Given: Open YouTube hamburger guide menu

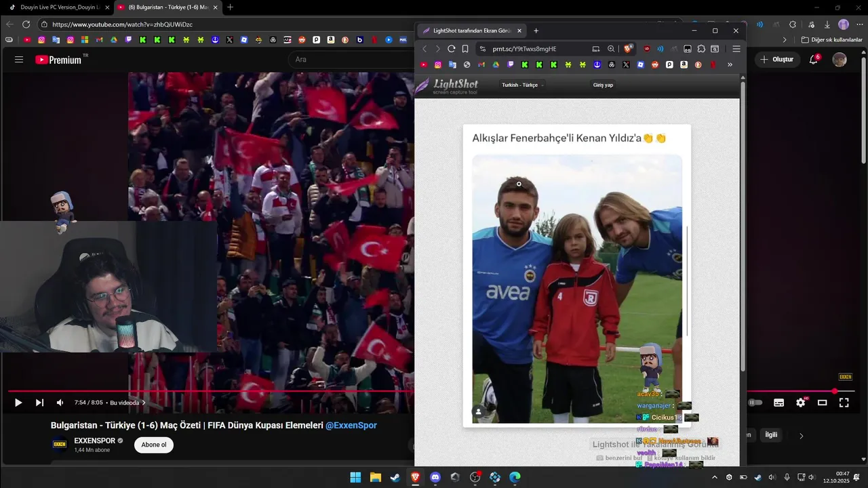Looking at the screenshot, I should click(x=19, y=60).
